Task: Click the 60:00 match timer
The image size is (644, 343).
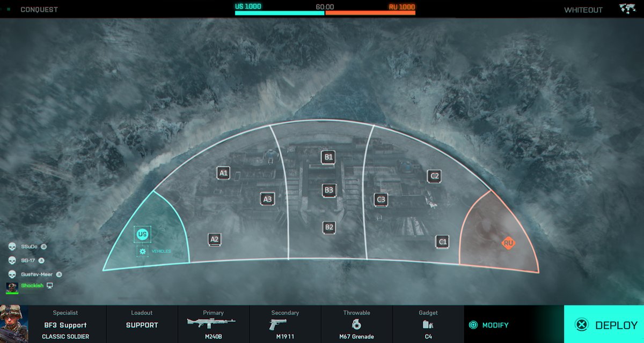Action: (325, 7)
